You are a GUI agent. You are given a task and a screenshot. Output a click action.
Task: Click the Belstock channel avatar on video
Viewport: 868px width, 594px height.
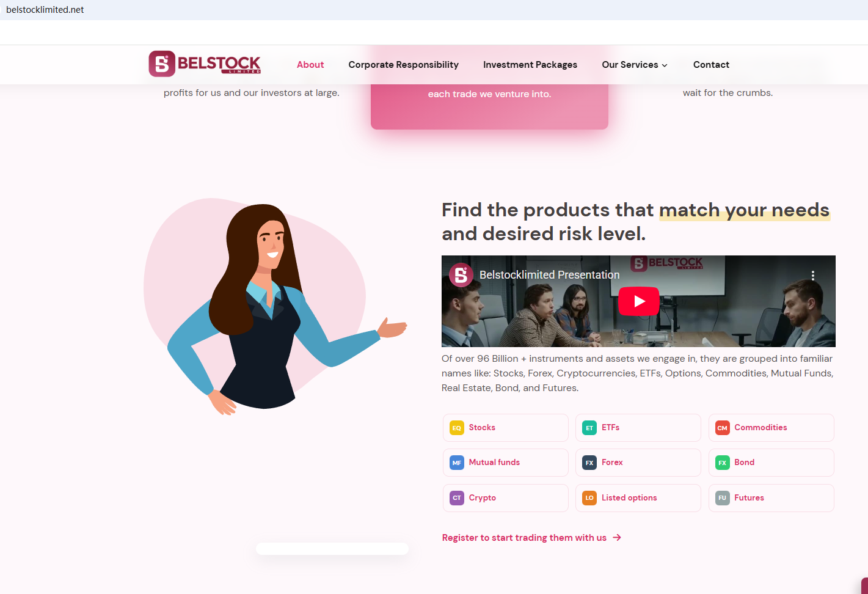461,275
